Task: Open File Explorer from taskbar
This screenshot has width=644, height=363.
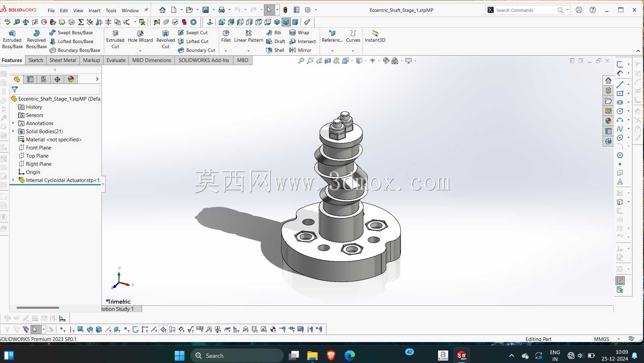Action: 312,356
